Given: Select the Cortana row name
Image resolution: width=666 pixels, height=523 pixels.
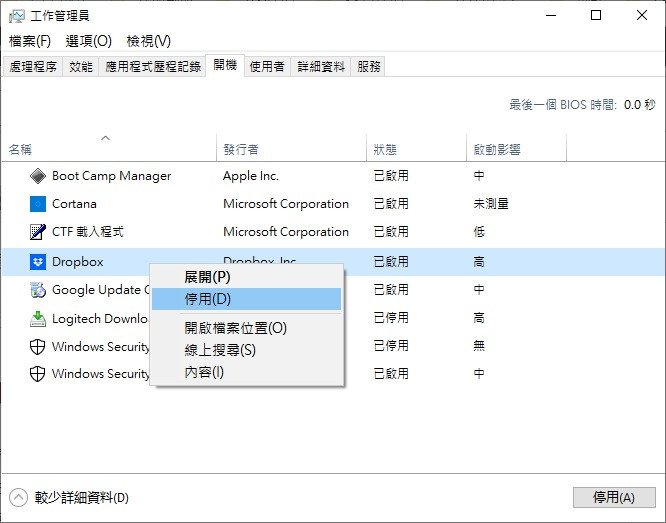Looking at the screenshot, I should pos(74,204).
